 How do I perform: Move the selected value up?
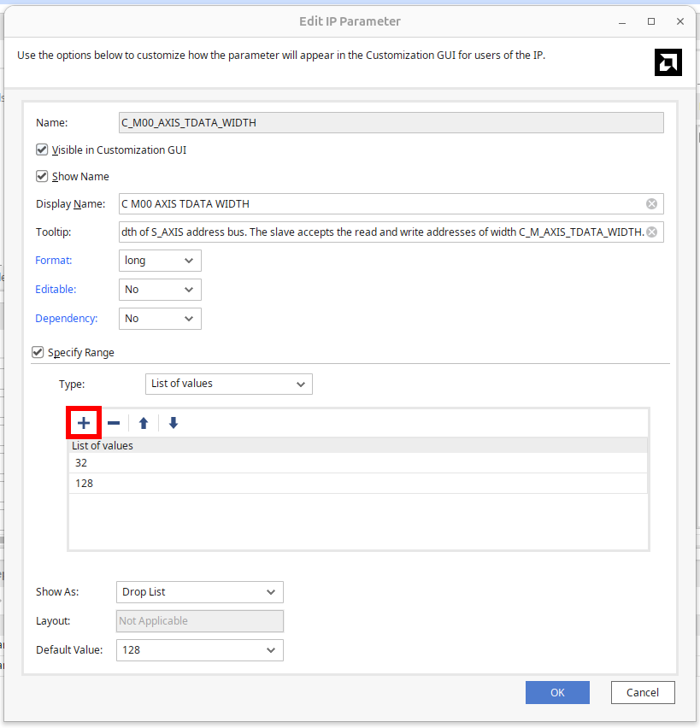tap(143, 422)
